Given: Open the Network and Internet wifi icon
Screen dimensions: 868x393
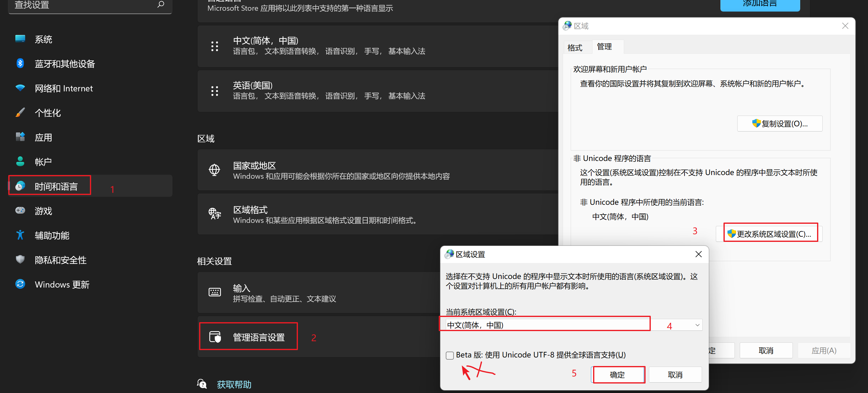Looking at the screenshot, I should pyautogui.click(x=20, y=88).
